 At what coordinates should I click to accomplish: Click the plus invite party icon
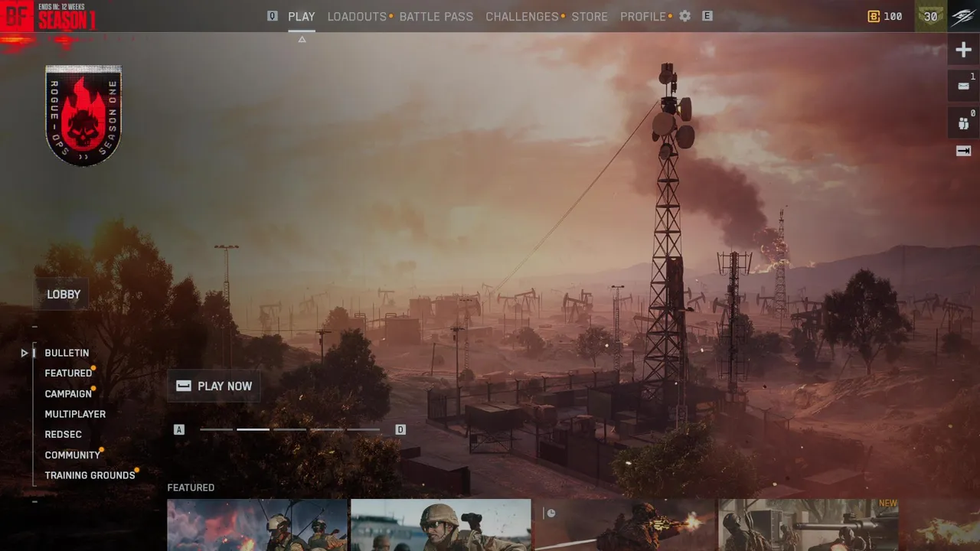(x=964, y=51)
